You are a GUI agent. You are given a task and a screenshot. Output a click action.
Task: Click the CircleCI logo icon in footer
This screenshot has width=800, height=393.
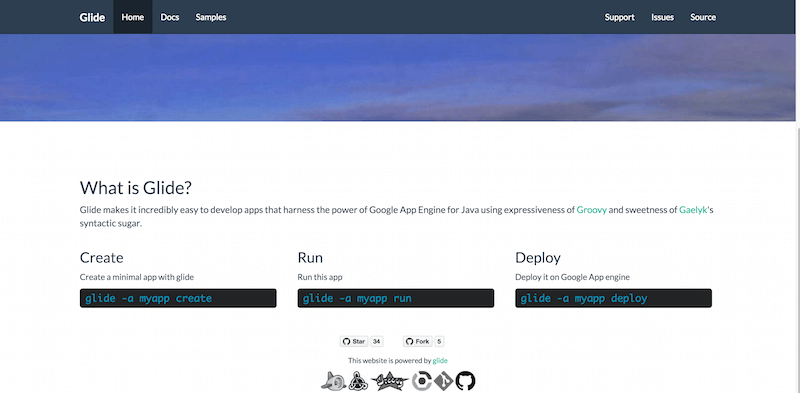422,381
